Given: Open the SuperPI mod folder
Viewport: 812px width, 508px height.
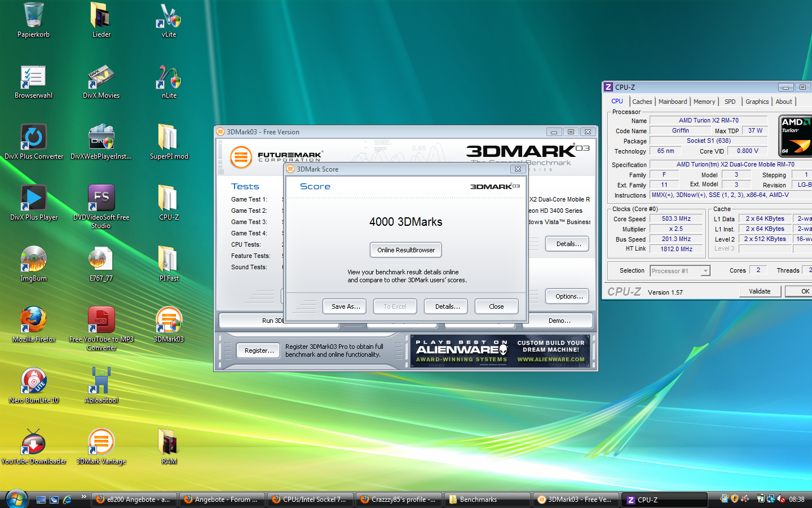Looking at the screenshot, I should 169,143.
